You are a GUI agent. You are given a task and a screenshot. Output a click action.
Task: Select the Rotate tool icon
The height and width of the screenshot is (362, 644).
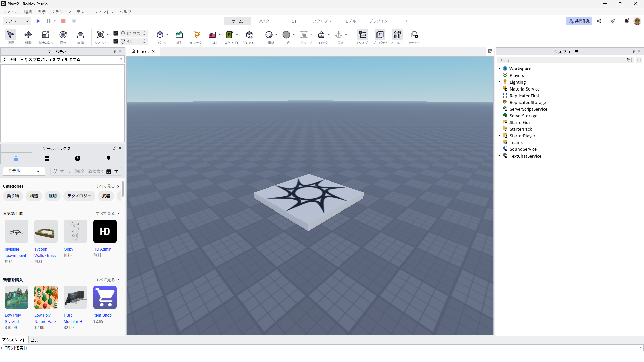pyautogui.click(x=63, y=35)
